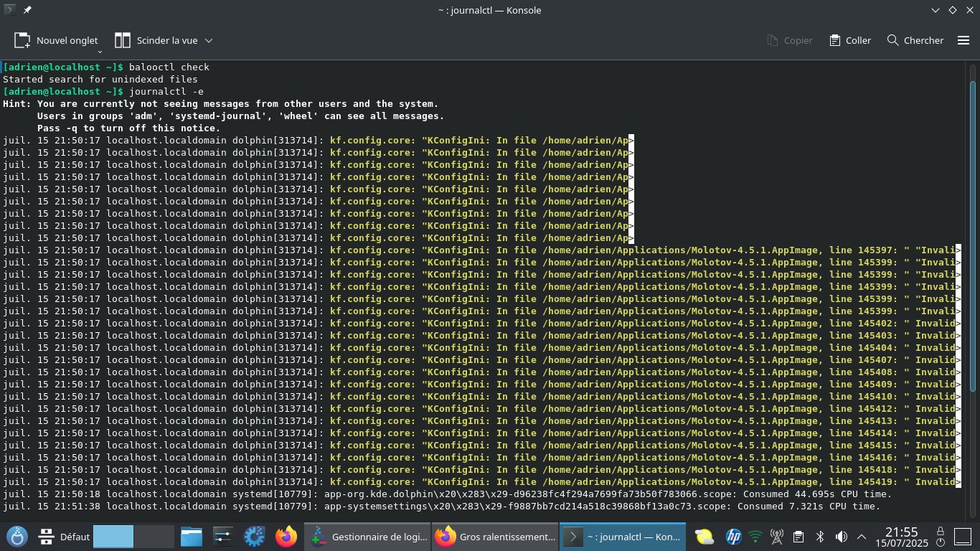The image size is (980, 551).
Task: Switch to the second virtual desktop
Action: [154, 536]
